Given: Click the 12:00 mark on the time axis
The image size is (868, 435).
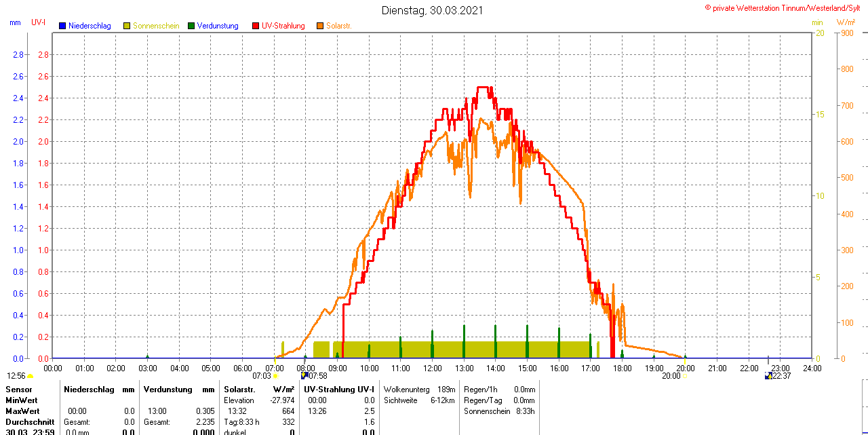Looking at the screenshot, I should click(x=433, y=368).
